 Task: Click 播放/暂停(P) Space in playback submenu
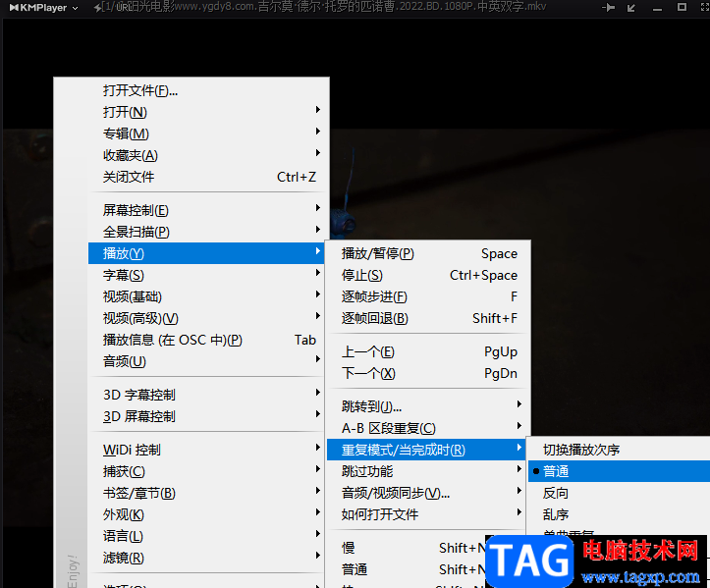click(x=427, y=253)
